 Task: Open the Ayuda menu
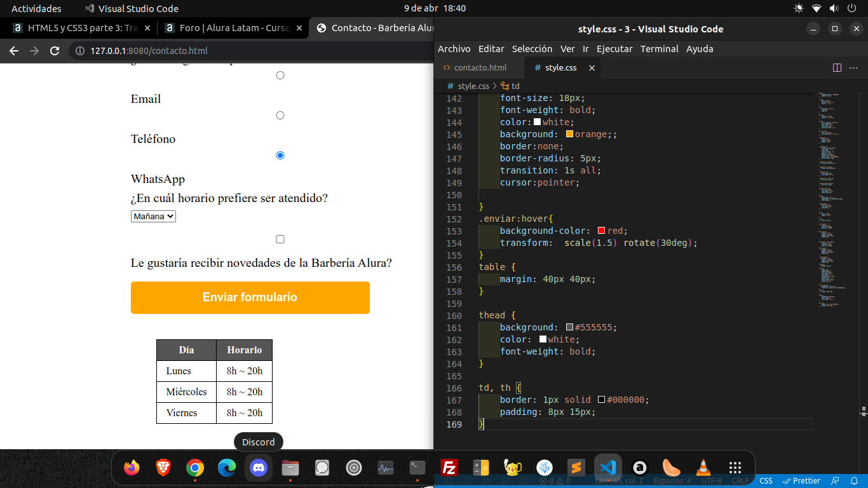coord(698,49)
